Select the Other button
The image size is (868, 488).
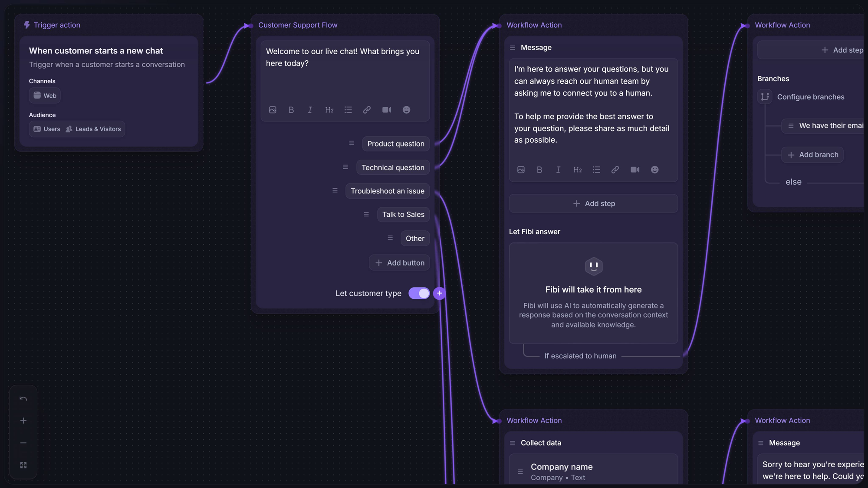coord(415,238)
